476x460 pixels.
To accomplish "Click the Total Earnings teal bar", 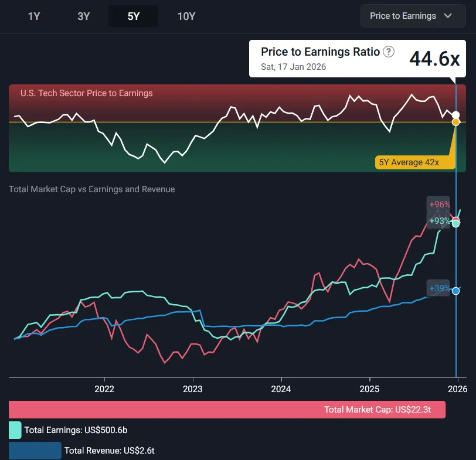I will (x=15, y=430).
